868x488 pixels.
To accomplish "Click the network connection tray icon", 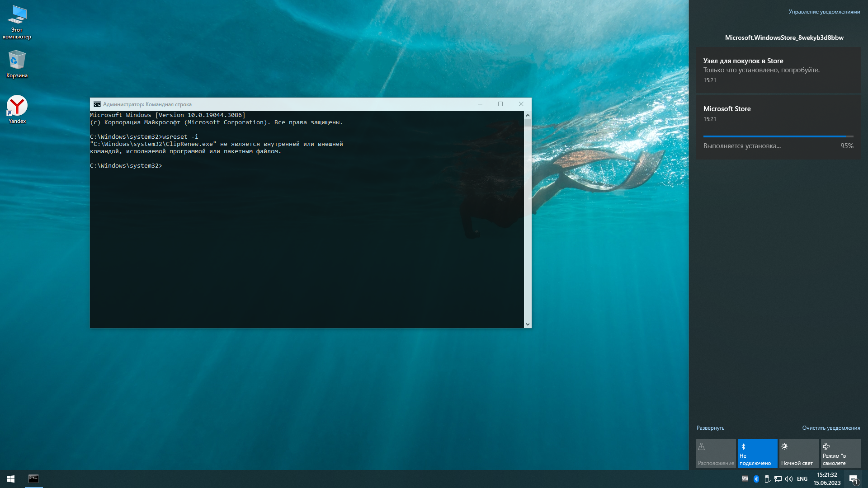I will [778, 479].
